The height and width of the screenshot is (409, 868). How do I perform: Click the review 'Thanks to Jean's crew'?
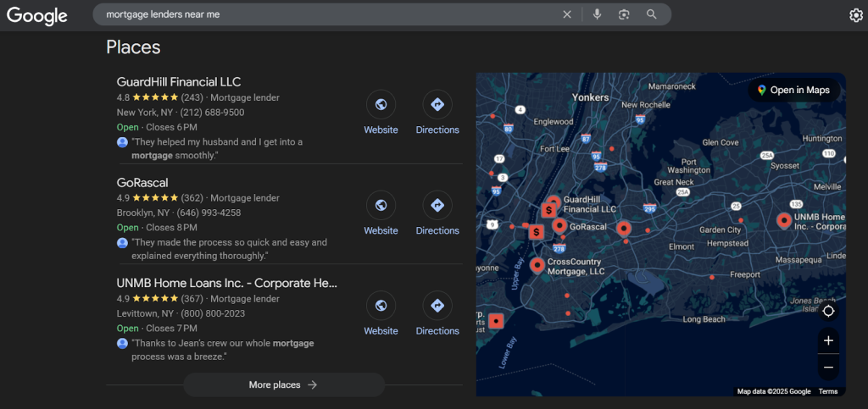223,350
